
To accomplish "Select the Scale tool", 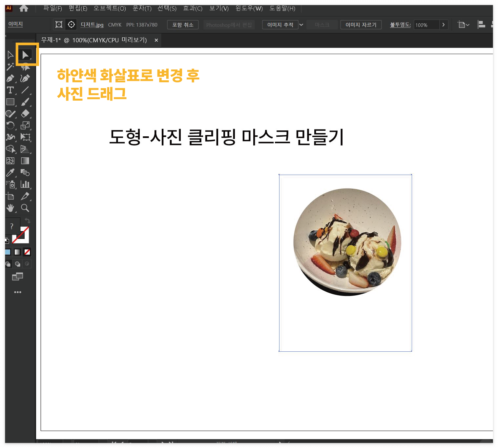I will coord(25,126).
